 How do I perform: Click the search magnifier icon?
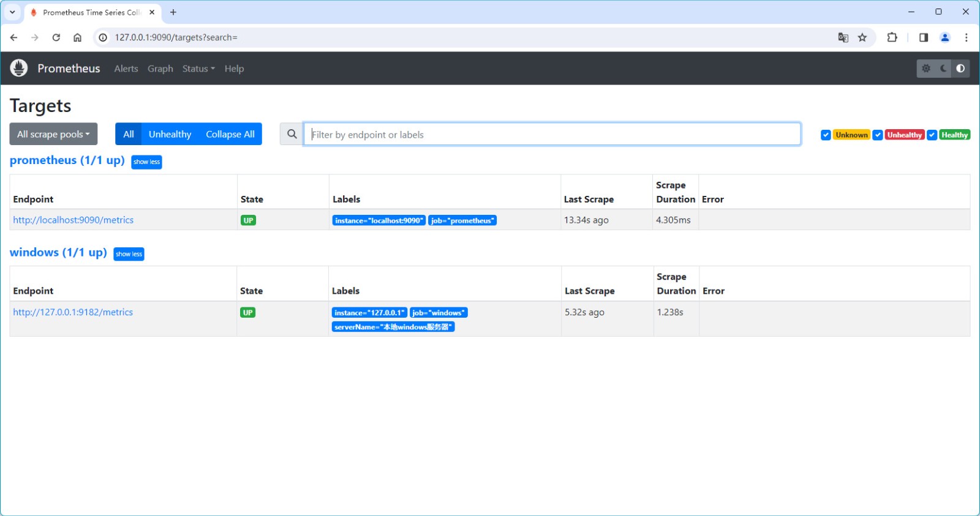[292, 134]
